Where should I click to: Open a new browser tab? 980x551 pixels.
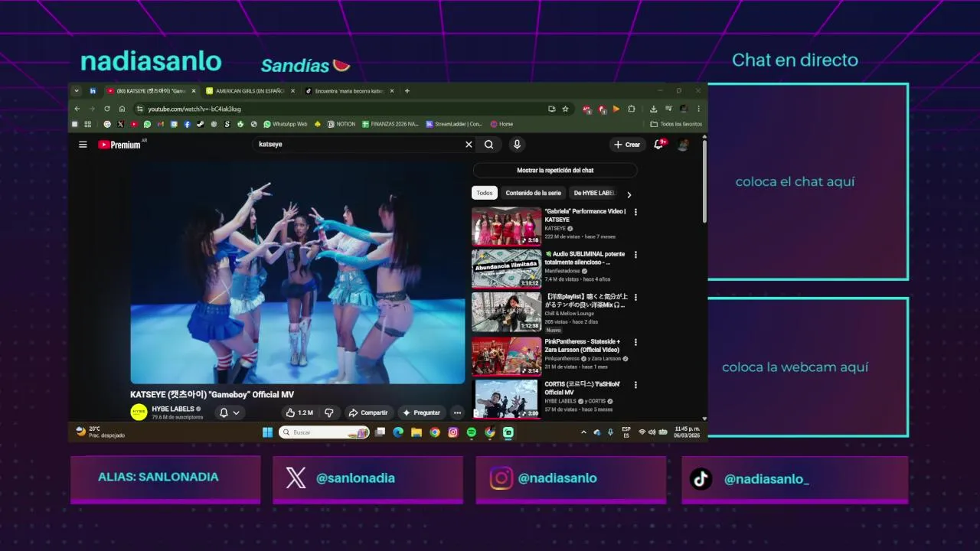[407, 90]
